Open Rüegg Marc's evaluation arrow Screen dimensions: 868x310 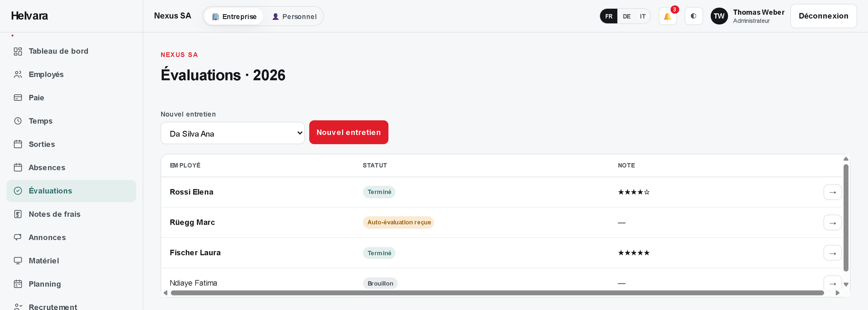click(833, 222)
